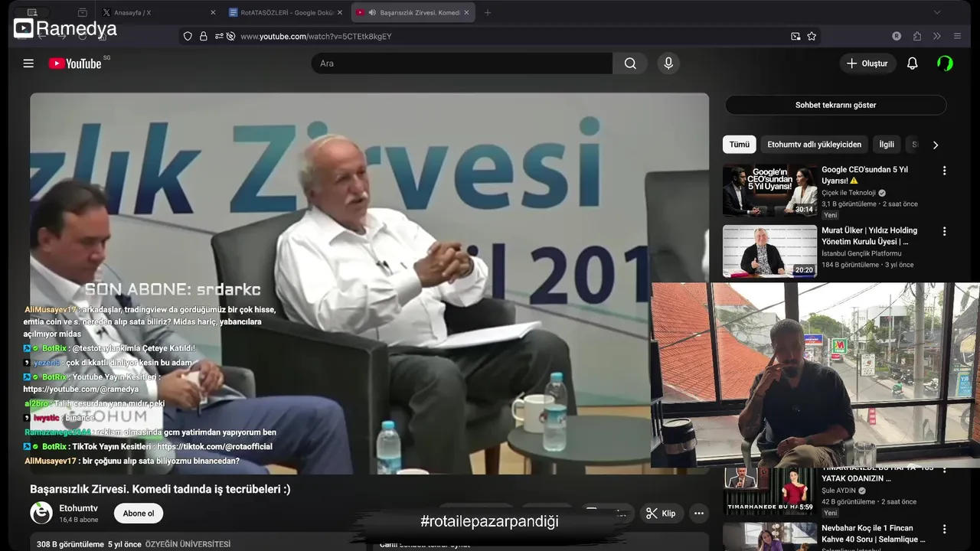Open the YouTube hamburger guide menu
This screenshot has width=980, height=551.
pos(28,64)
